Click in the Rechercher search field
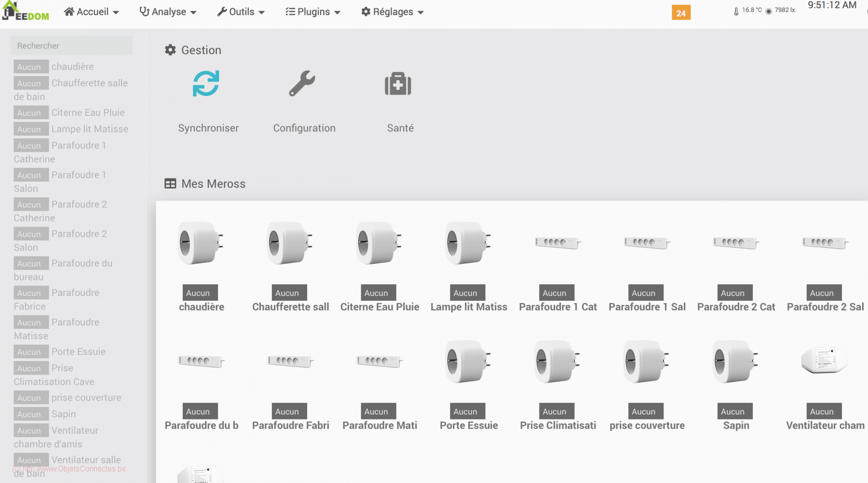The width and height of the screenshot is (868, 483). click(x=71, y=46)
